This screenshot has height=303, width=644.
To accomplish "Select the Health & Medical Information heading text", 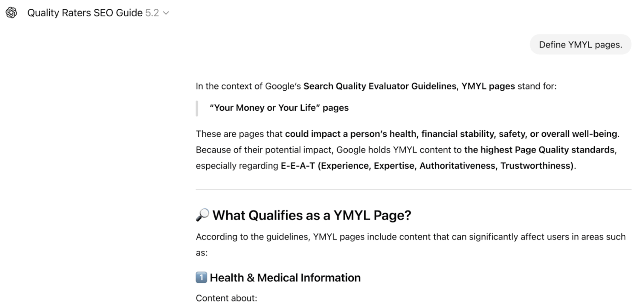I will pyautogui.click(x=284, y=277).
